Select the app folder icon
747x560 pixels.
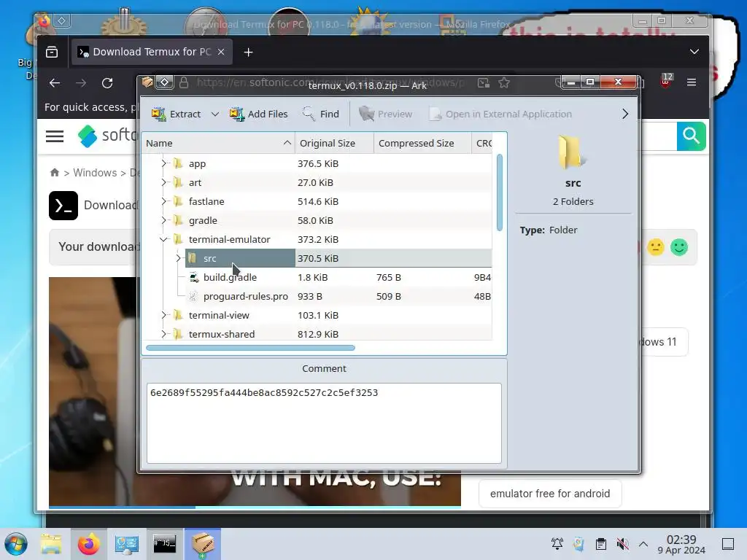pos(178,163)
